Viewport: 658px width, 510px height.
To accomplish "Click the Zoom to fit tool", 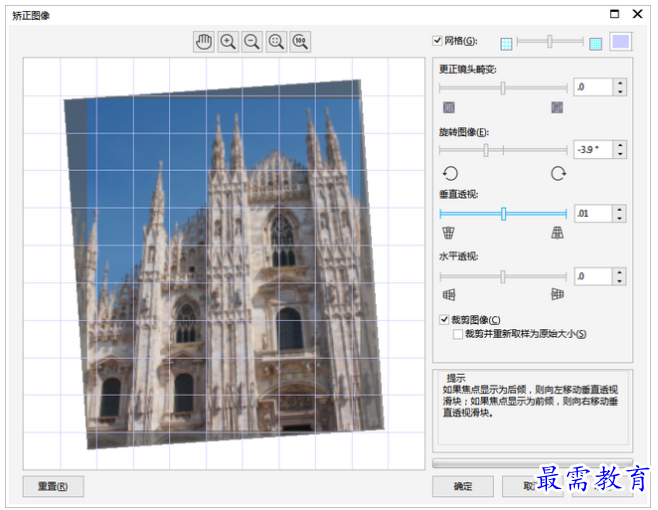I will coord(276,42).
